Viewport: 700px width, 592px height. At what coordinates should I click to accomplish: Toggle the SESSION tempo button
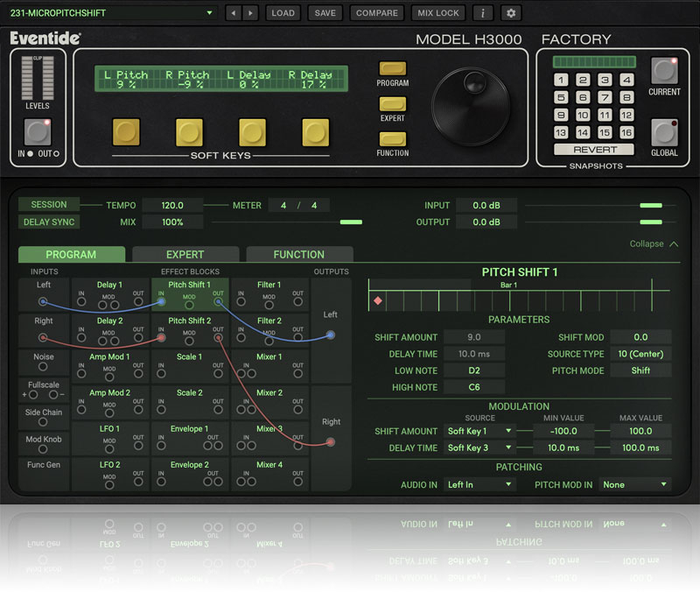pos(48,205)
